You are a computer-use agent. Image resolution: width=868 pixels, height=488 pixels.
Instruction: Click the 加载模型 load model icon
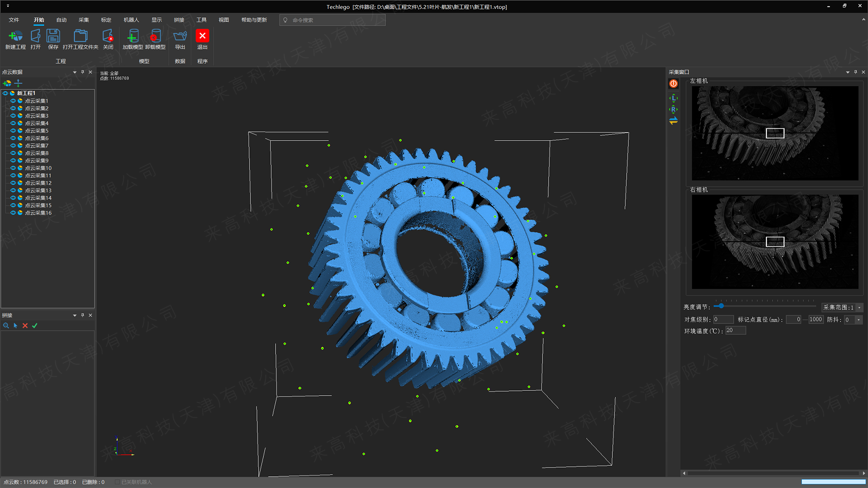tap(133, 36)
